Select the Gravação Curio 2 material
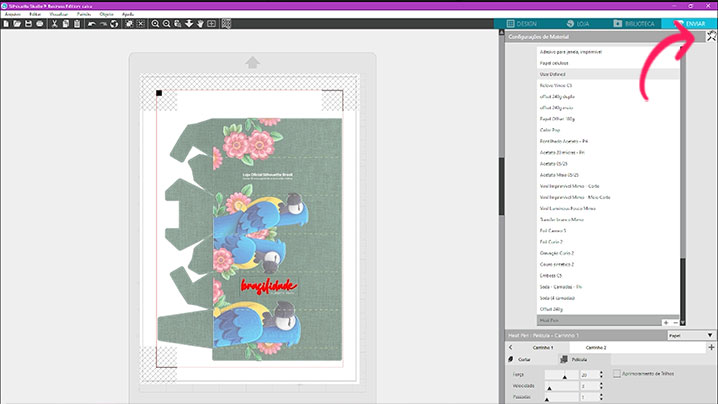 coord(608,253)
